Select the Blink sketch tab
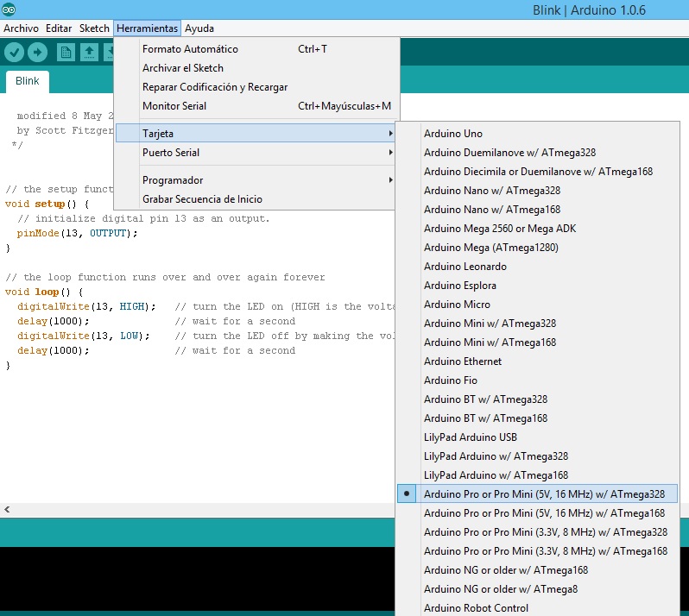This screenshot has height=616, width=689. [28, 81]
